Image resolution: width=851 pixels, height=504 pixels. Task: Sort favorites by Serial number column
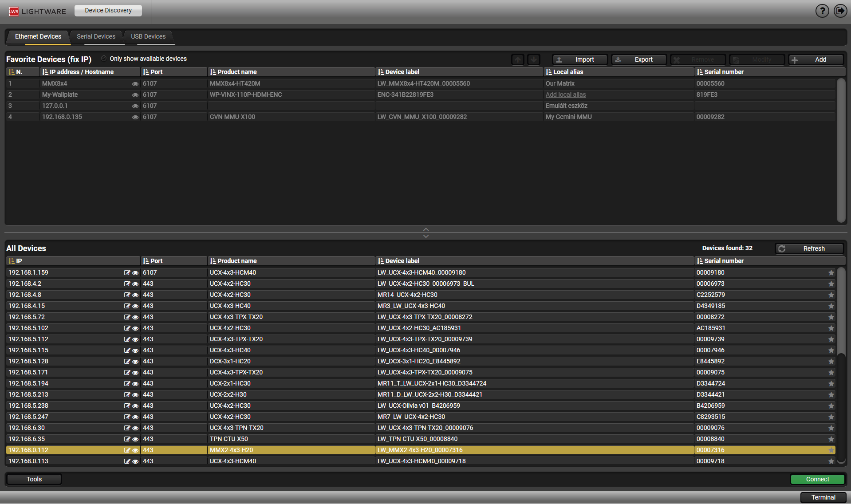[769, 72]
